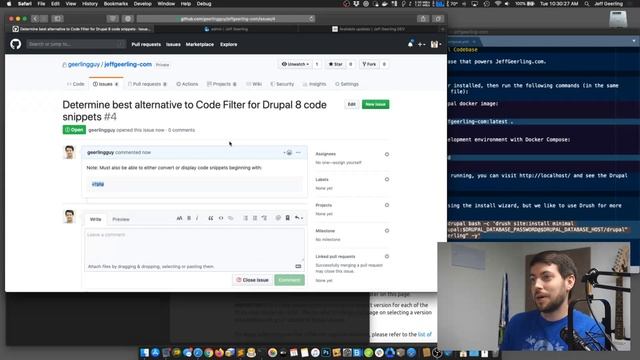Star the repository
Image resolution: width=640 pixels, height=360 pixels.
pos(336,64)
